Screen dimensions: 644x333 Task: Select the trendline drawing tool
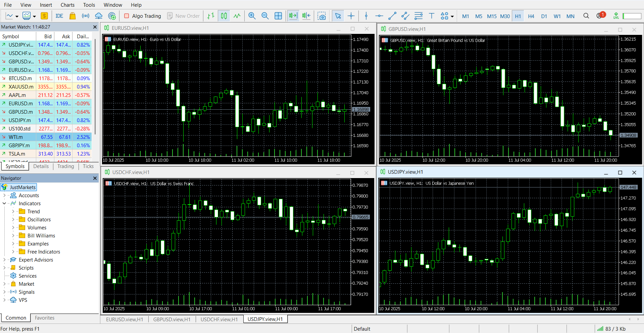pyautogui.click(x=392, y=16)
